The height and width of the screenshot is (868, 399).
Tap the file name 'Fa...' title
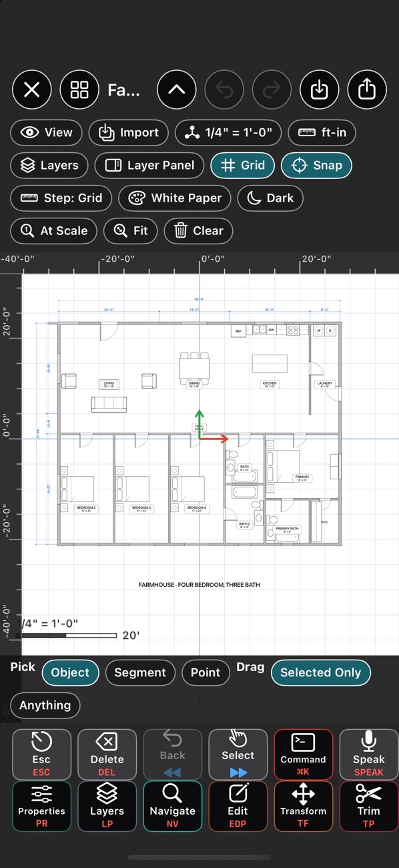pos(123,90)
